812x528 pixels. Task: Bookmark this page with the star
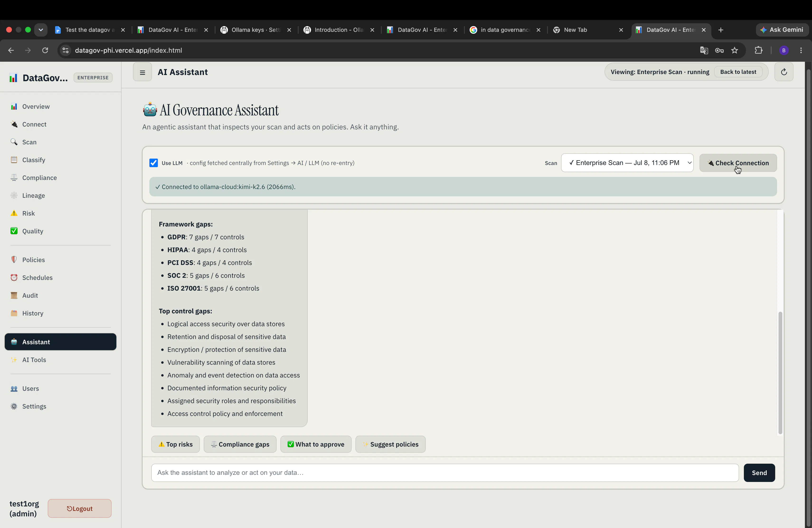(735, 51)
